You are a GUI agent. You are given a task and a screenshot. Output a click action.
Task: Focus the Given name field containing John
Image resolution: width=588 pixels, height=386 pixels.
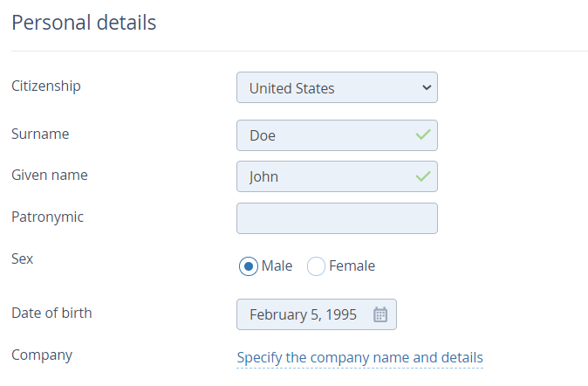coord(337,176)
